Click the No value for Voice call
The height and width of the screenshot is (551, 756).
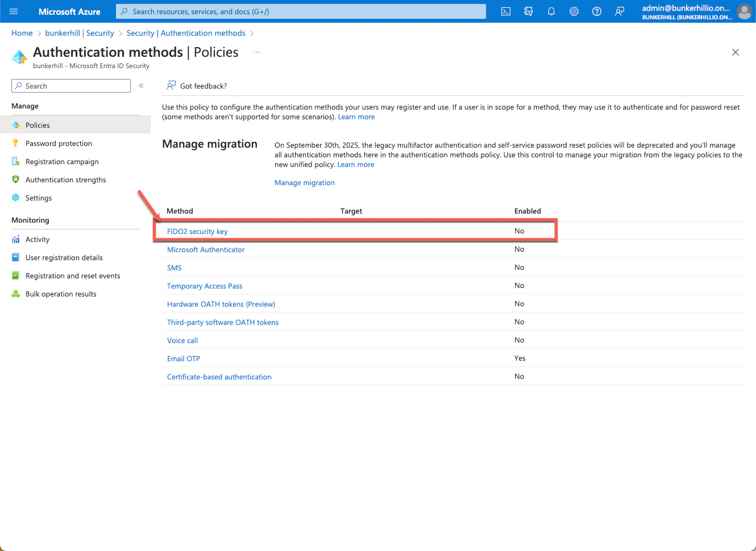tap(520, 340)
